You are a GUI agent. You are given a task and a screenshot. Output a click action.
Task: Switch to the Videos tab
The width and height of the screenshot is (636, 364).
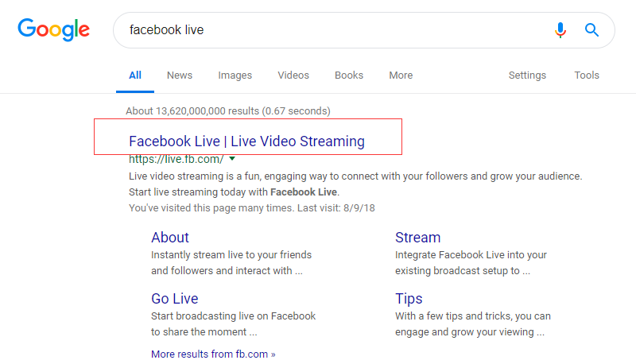(x=293, y=76)
